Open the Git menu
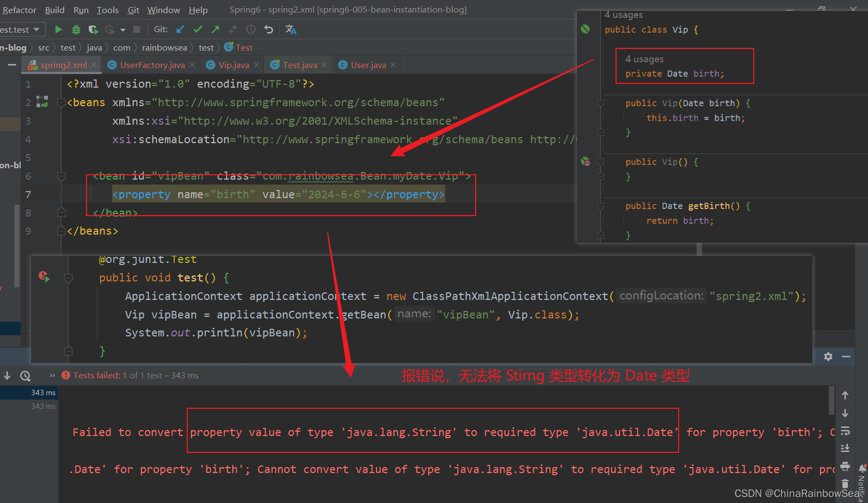The height and width of the screenshot is (503, 868). tap(133, 10)
